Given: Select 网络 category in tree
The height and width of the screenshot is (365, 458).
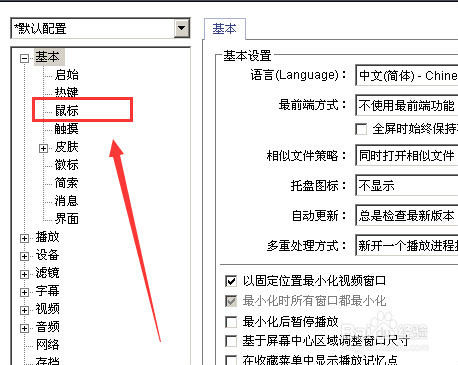Looking at the screenshot, I should point(48,345).
